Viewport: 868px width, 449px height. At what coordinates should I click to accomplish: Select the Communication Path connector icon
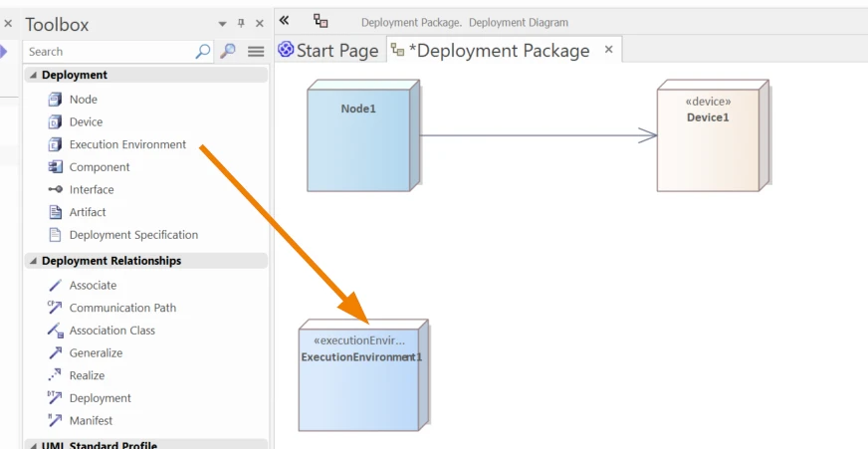pyautogui.click(x=55, y=308)
